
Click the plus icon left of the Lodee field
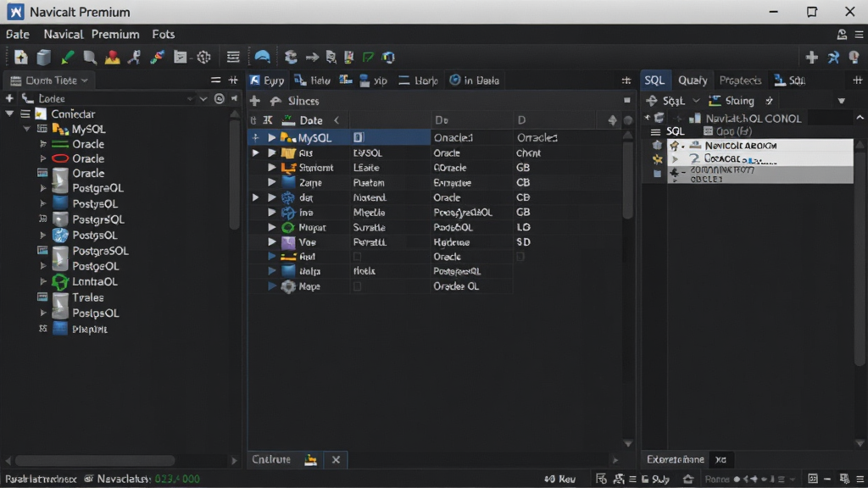coord(9,98)
